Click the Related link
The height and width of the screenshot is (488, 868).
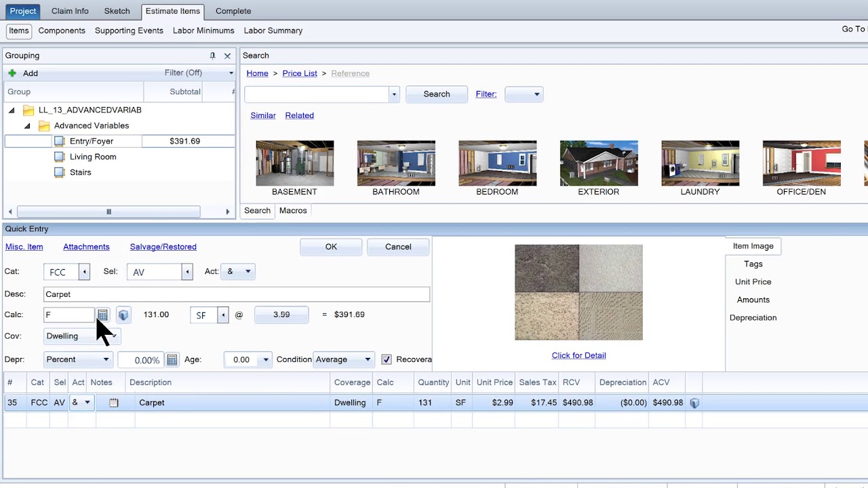[x=299, y=115]
